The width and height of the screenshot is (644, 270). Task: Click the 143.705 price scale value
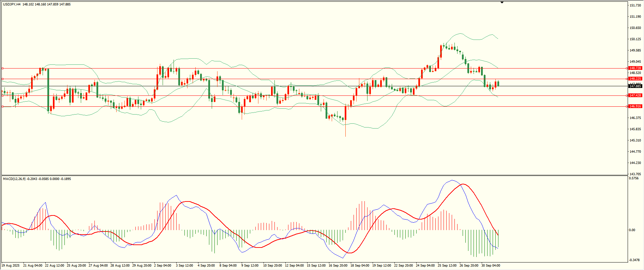(x=635, y=174)
